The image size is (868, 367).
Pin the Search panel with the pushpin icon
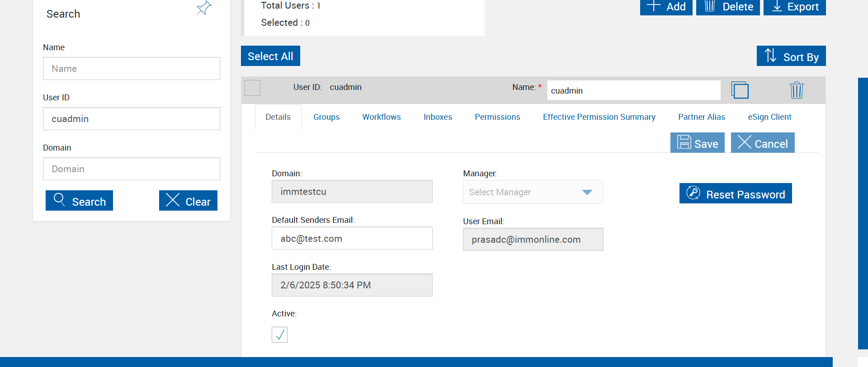[203, 8]
